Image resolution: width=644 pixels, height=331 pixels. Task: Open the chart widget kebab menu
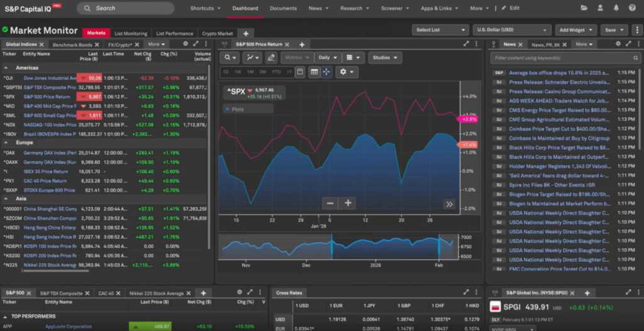[x=476, y=44]
